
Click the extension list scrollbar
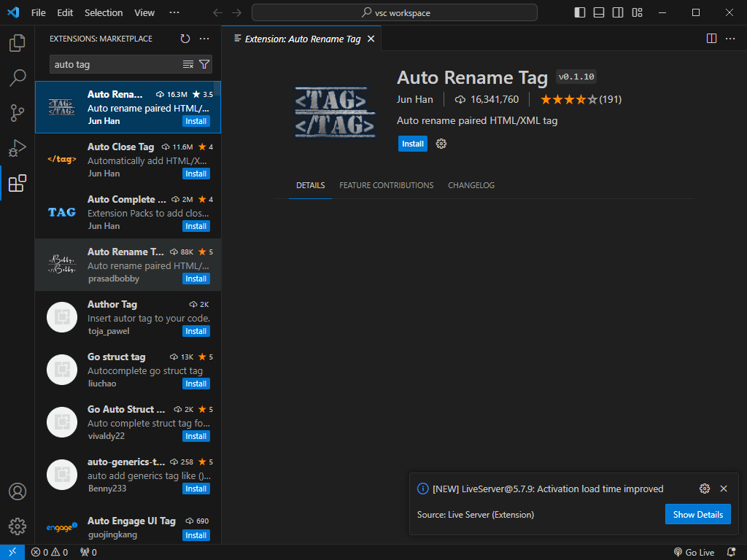[217, 88]
